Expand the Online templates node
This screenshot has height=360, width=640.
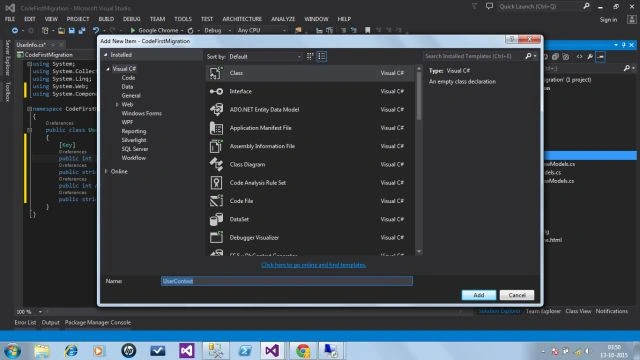tap(106, 171)
